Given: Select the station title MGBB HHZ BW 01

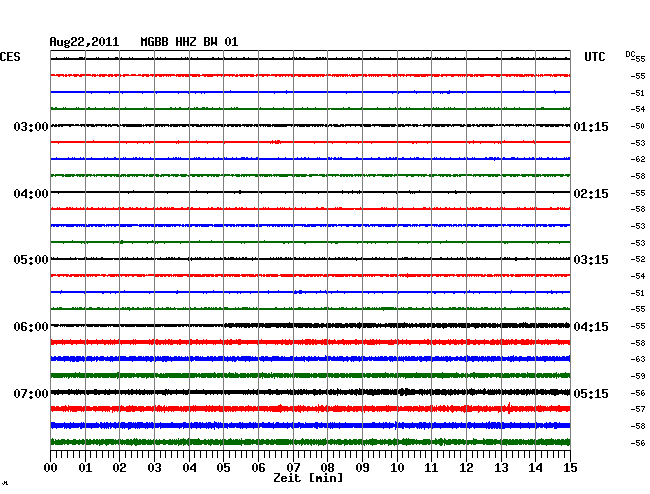Looking at the screenshot, I should click(x=189, y=42).
